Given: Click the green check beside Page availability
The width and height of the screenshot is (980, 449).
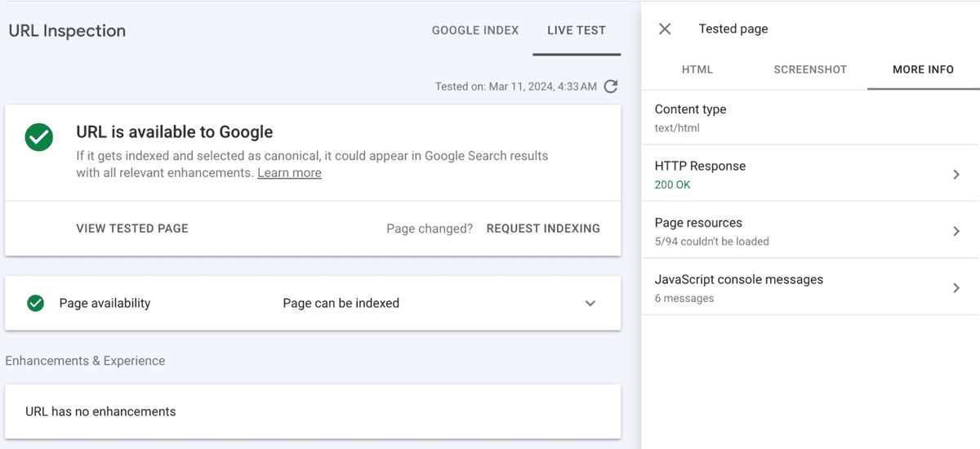Looking at the screenshot, I should pos(35,304).
